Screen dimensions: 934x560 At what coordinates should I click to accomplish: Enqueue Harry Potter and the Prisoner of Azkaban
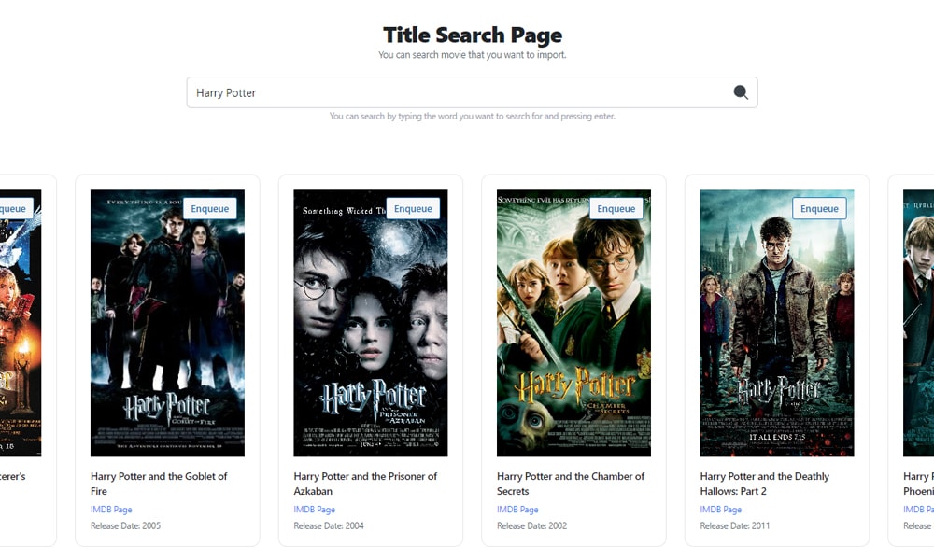point(413,208)
